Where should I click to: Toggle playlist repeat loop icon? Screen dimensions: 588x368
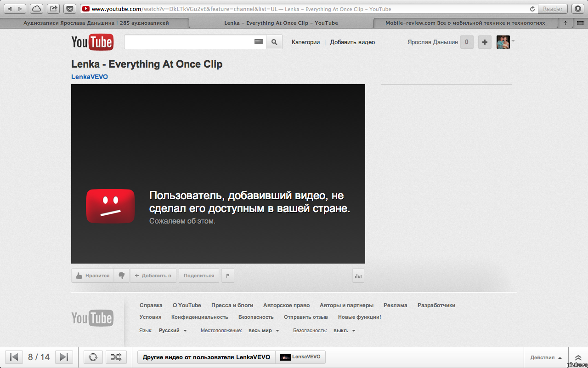(93, 357)
